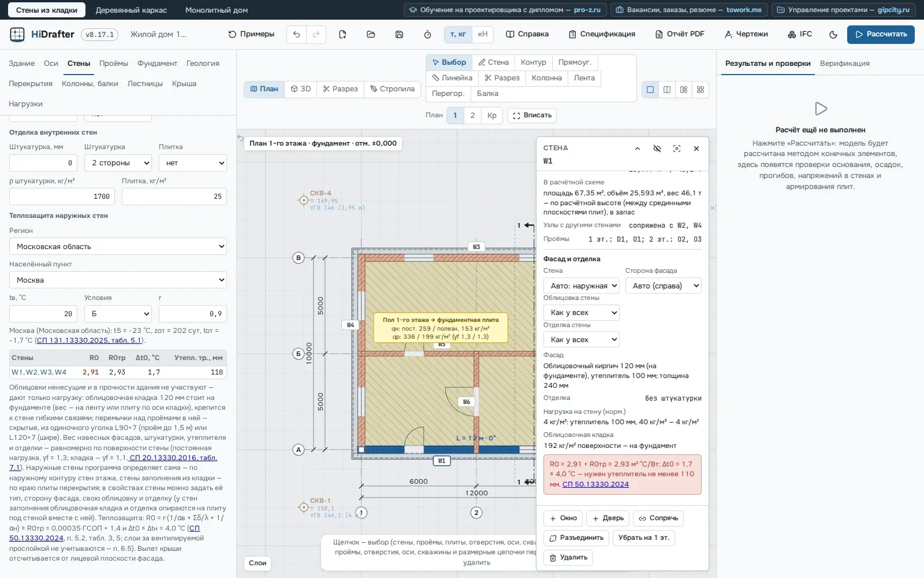Save the project with the floppy disk icon
This screenshot has width=924, height=578.
[399, 34]
